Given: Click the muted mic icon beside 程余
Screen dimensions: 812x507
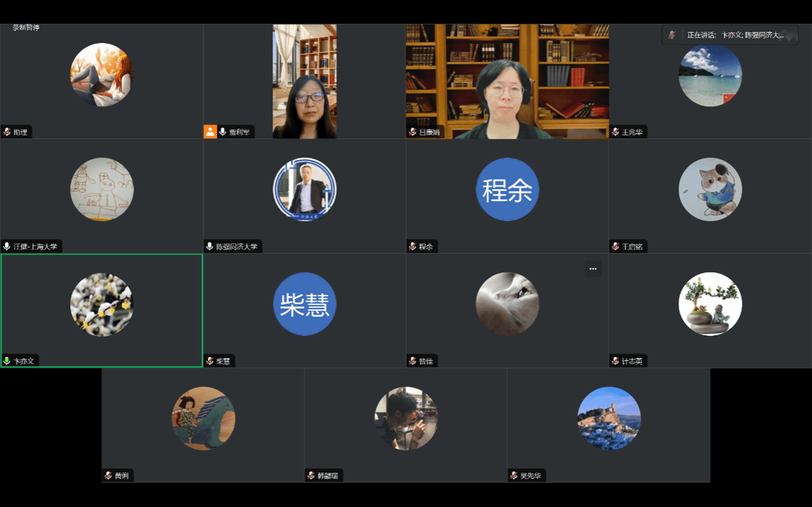Looking at the screenshot, I should (x=412, y=246).
